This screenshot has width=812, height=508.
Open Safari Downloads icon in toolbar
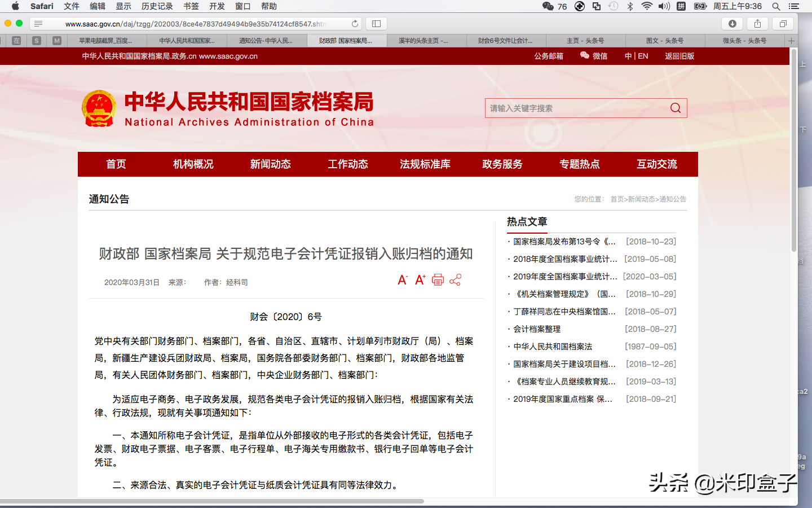732,24
